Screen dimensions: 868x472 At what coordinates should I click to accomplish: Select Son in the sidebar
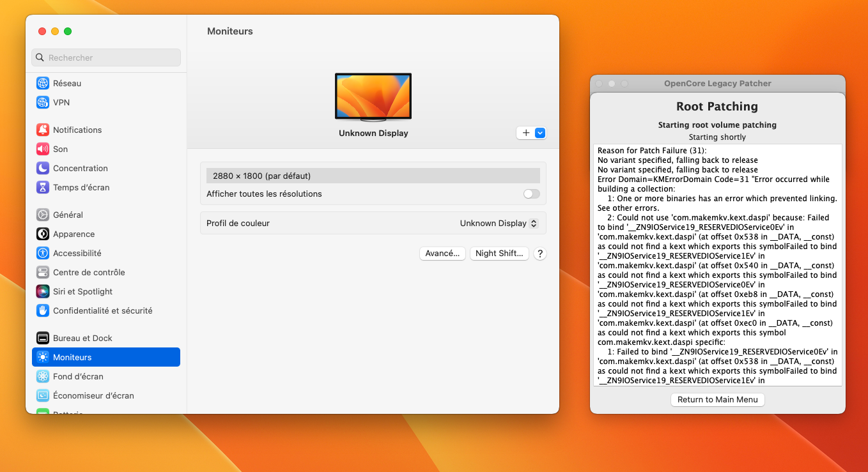[x=106, y=149]
